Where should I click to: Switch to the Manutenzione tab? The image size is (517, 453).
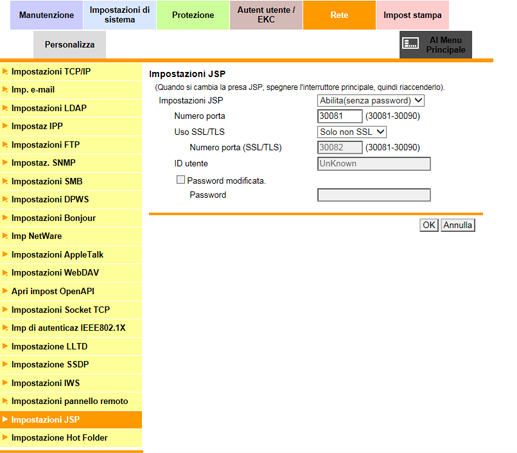46,15
